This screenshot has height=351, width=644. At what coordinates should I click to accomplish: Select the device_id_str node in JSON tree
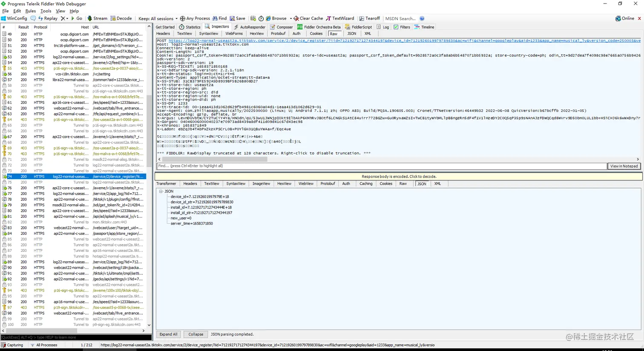click(x=202, y=202)
